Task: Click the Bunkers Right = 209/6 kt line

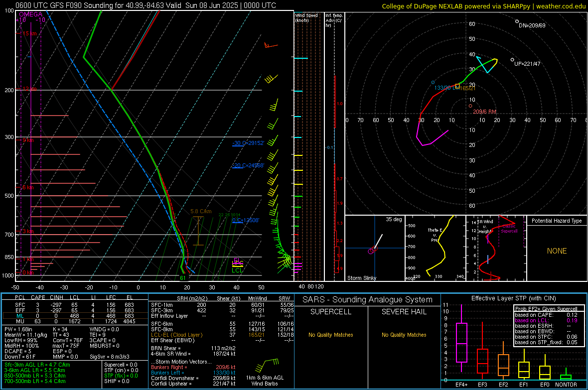Action: (193, 367)
